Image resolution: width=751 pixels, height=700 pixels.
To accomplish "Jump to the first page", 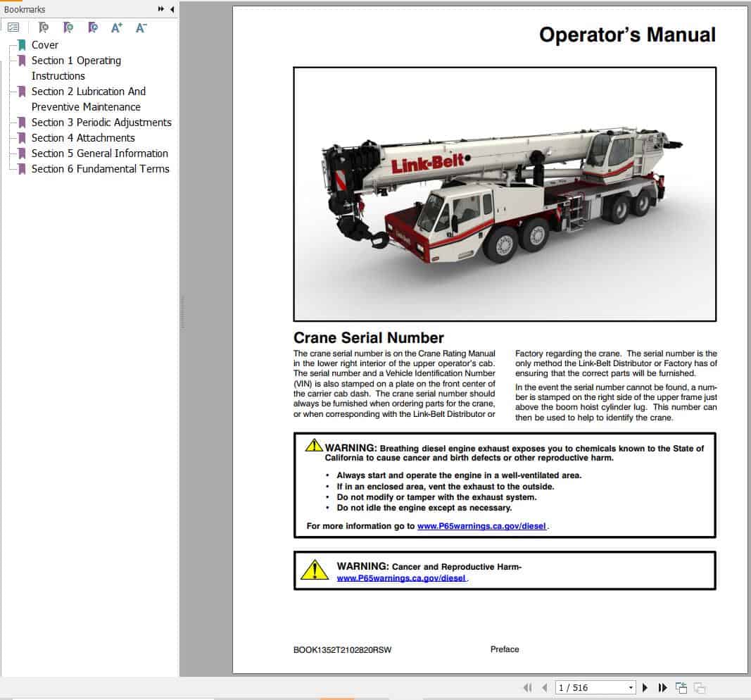I will pyautogui.click(x=529, y=687).
